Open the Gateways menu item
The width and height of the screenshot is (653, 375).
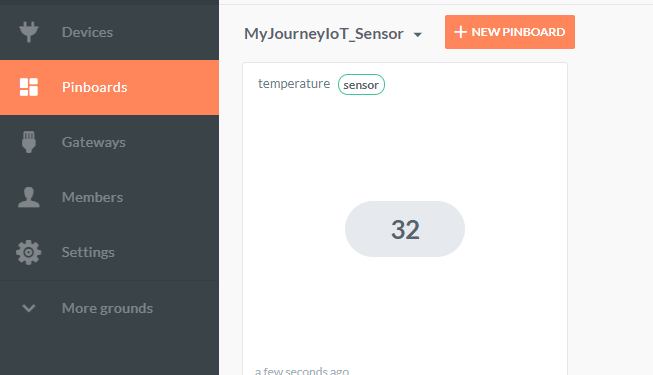110,142
